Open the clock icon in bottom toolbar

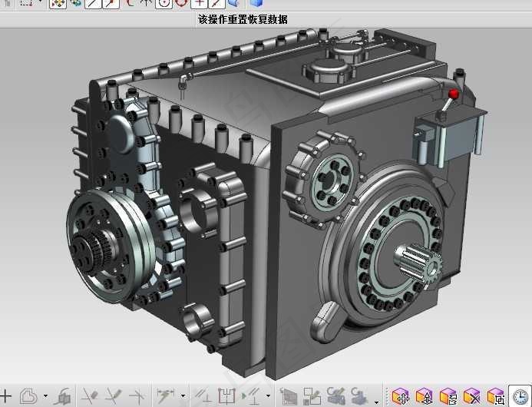[520, 396]
